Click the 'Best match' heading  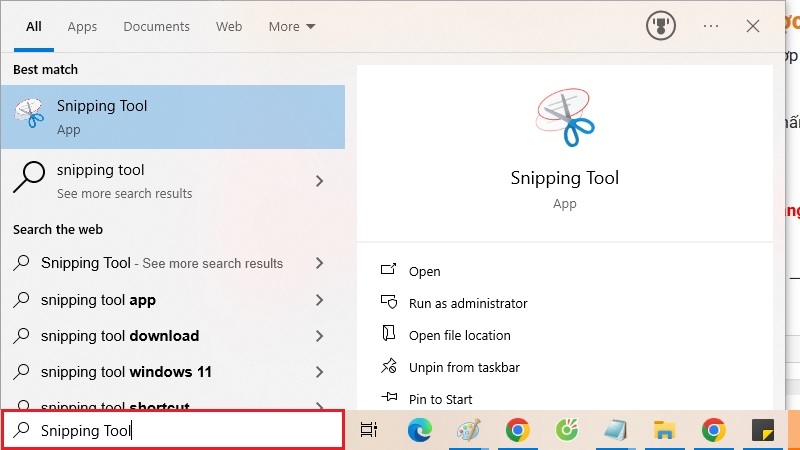tap(45, 69)
